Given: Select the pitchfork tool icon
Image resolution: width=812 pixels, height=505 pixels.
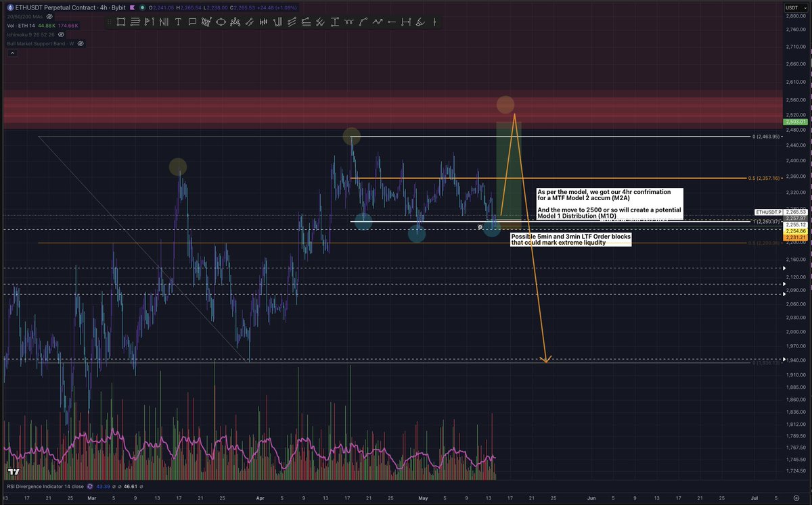Looking at the screenshot, I should [278, 22].
